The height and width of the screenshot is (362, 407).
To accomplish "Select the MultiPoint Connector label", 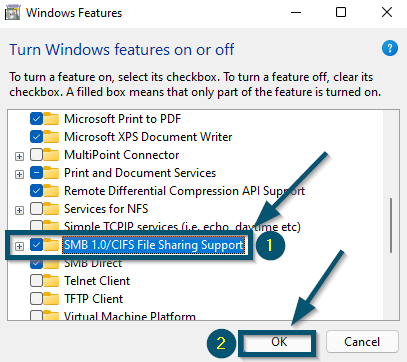I will (122, 155).
